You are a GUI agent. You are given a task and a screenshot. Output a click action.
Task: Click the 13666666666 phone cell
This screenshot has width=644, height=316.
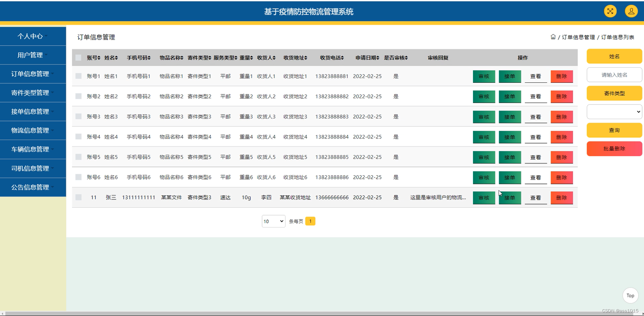tap(332, 197)
